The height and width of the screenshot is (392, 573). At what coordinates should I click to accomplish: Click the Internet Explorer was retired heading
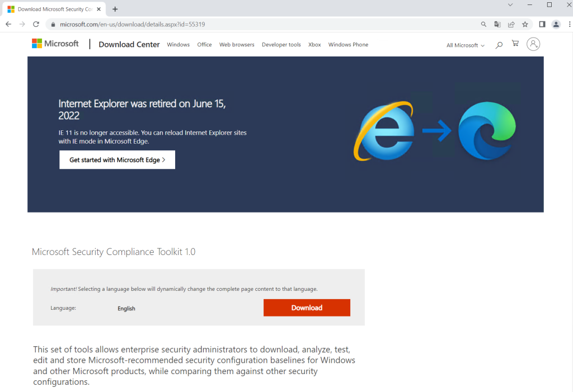point(142,110)
